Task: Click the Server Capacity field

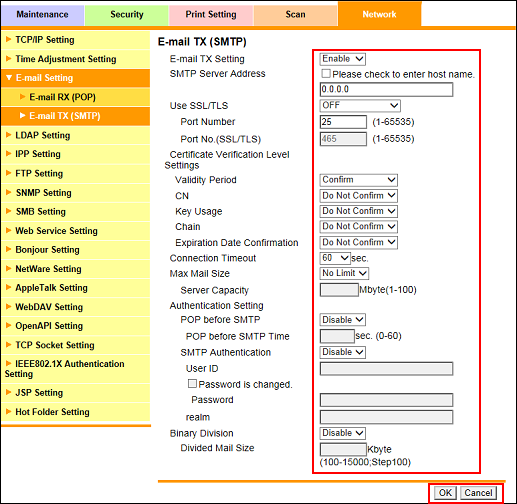Action: [339, 290]
